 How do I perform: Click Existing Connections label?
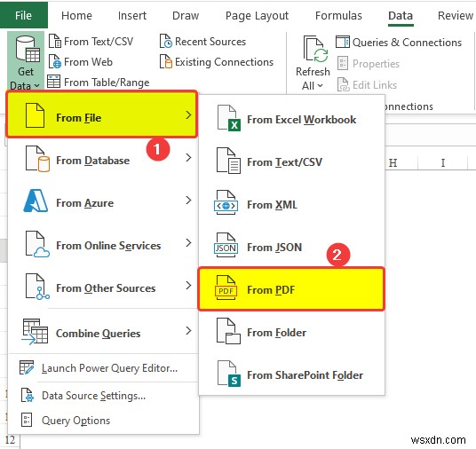click(x=225, y=61)
